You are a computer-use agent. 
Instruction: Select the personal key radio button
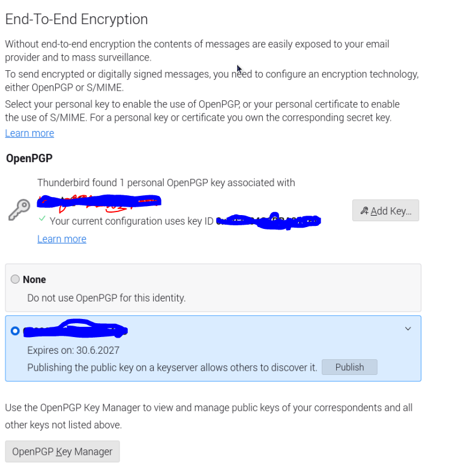point(15,331)
